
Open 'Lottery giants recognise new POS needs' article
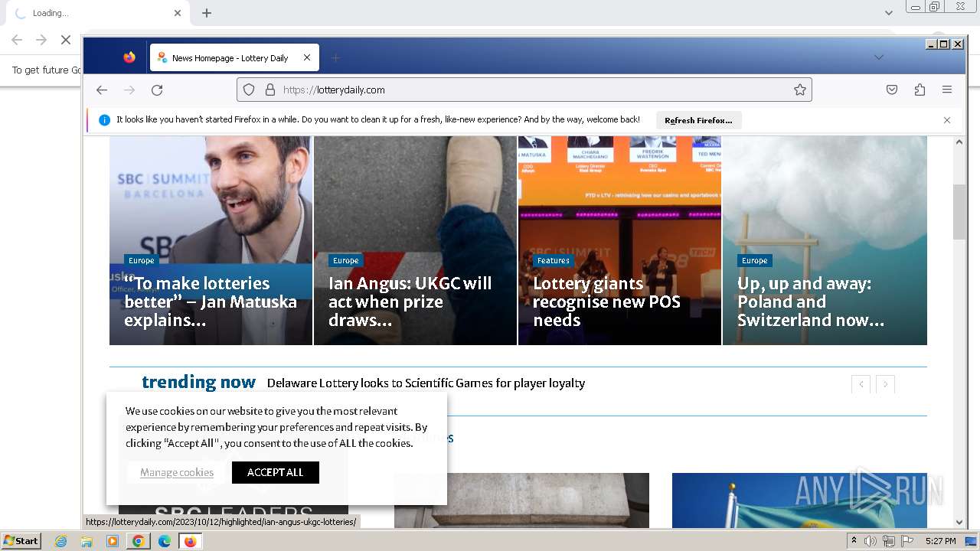pos(606,302)
